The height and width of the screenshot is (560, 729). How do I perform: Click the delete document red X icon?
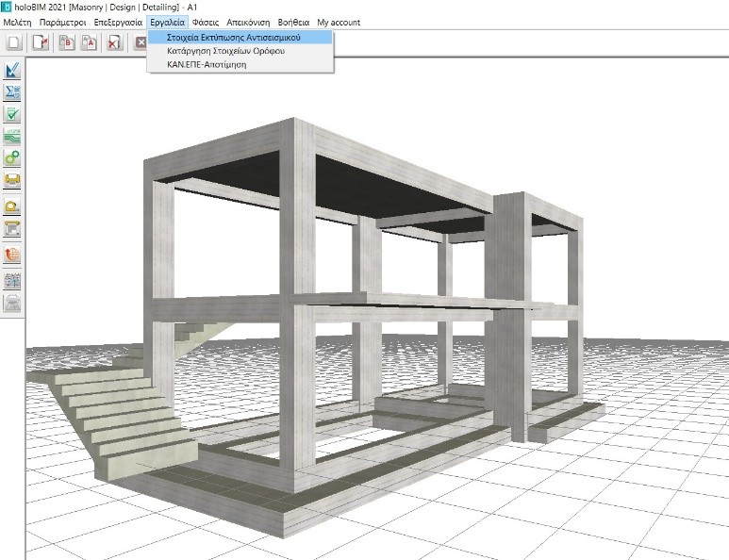(114, 42)
